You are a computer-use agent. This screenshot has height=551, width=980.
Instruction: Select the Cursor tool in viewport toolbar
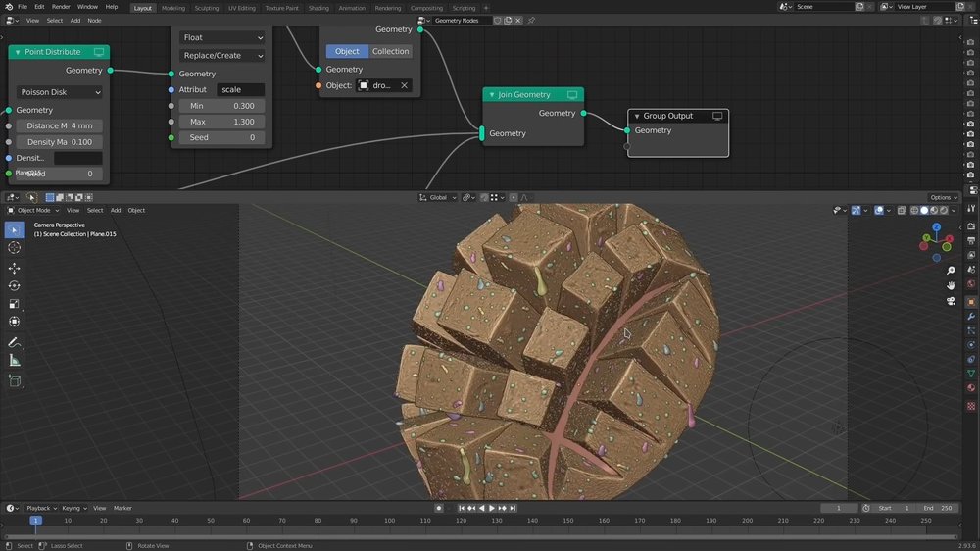[15, 248]
